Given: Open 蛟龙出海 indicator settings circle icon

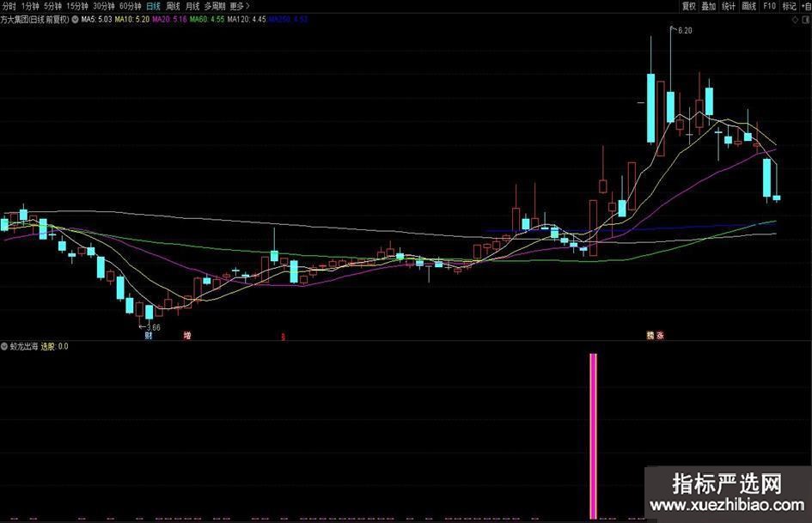Looking at the screenshot, I should point(4,346).
